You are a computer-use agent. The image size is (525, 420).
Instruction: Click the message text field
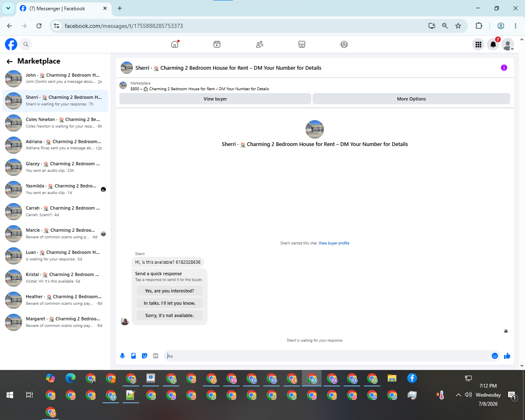pyautogui.click(x=327, y=356)
